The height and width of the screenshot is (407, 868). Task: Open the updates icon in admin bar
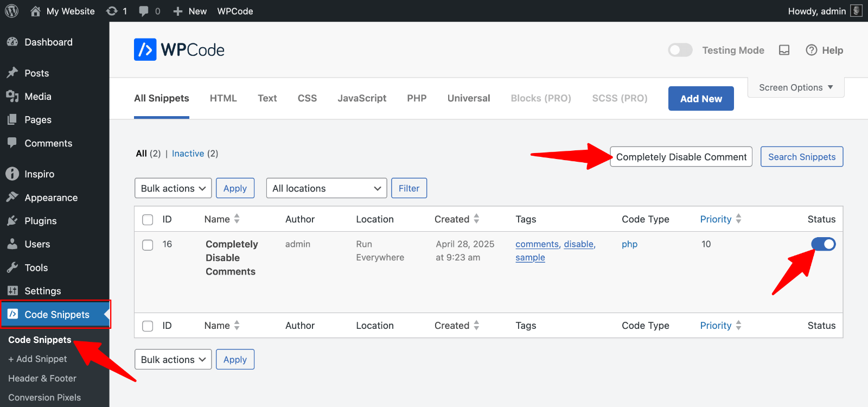[112, 11]
